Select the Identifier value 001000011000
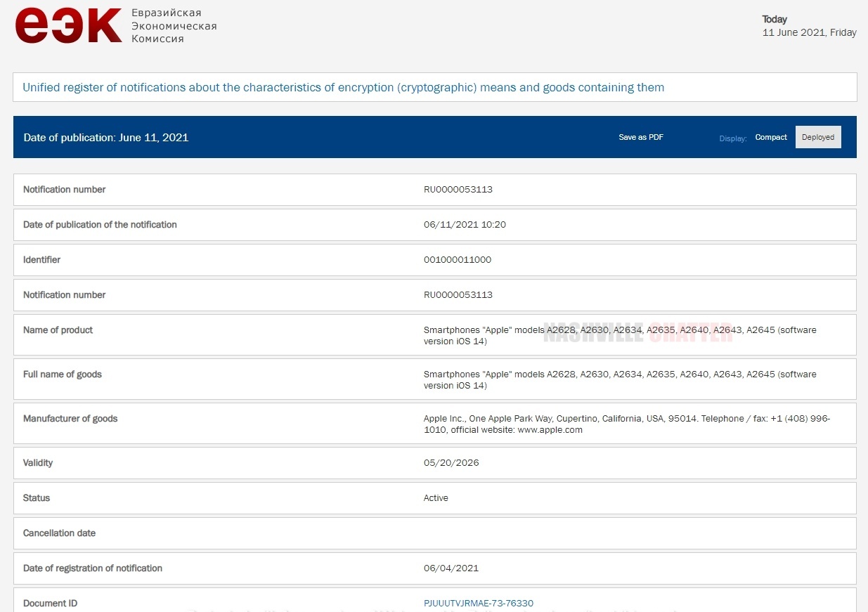The width and height of the screenshot is (868, 612). tap(458, 259)
